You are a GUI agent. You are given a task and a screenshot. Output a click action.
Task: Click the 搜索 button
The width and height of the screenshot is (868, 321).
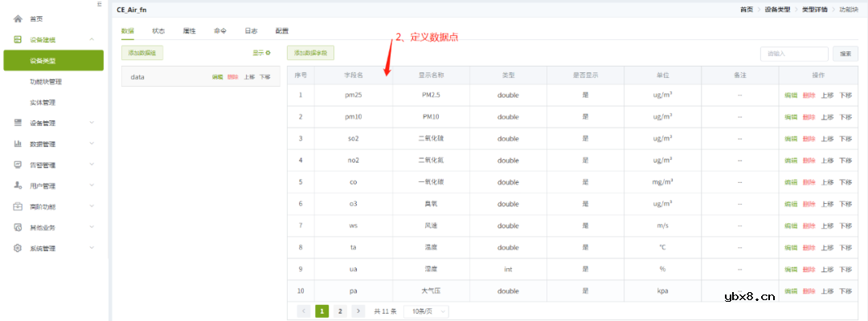[845, 54]
